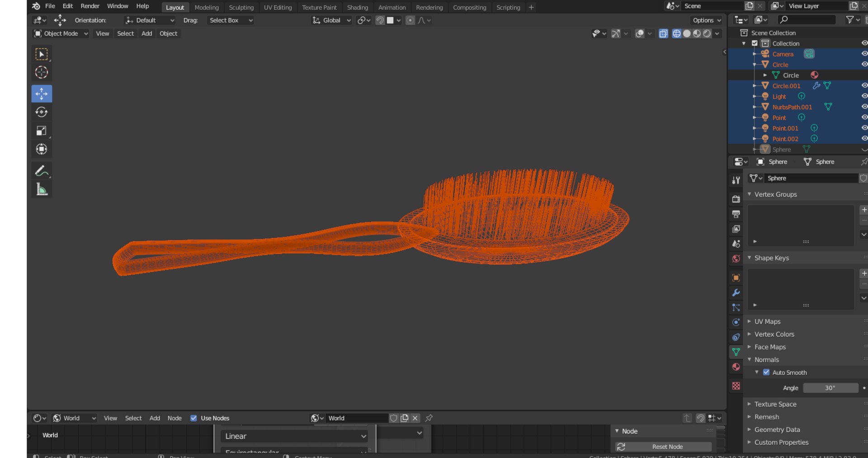Toggle X-ray display
Image resolution: width=868 pixels, height=458 pixels.
pos(663,33)
